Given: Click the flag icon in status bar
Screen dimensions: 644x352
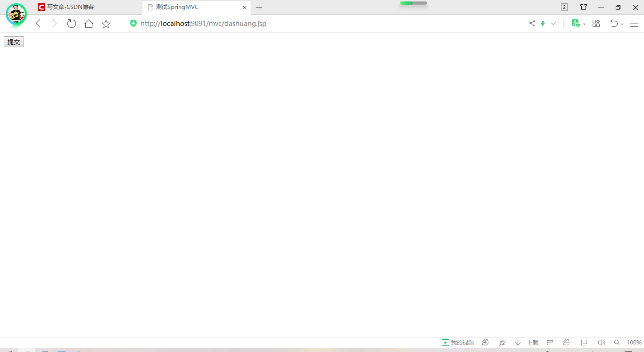Looking at the screenshot, I should pos(550,343).
